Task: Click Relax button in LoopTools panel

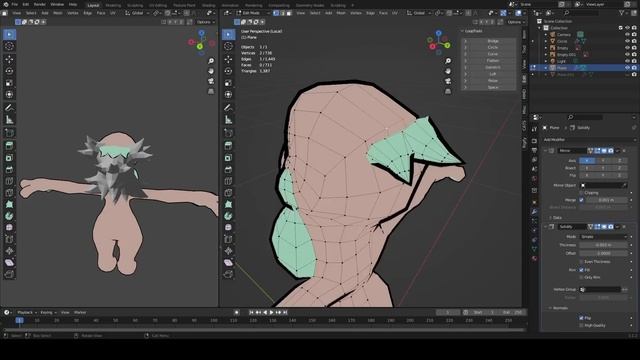Action: (x=493, y=81)
